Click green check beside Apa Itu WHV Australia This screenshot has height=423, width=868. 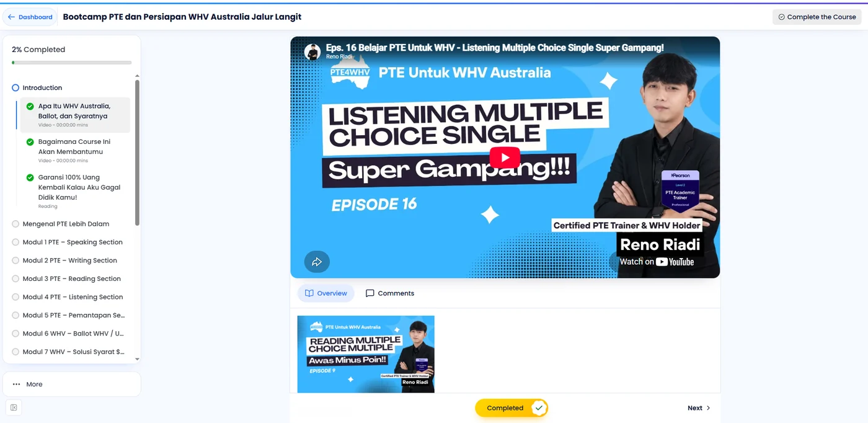[30, 107]
